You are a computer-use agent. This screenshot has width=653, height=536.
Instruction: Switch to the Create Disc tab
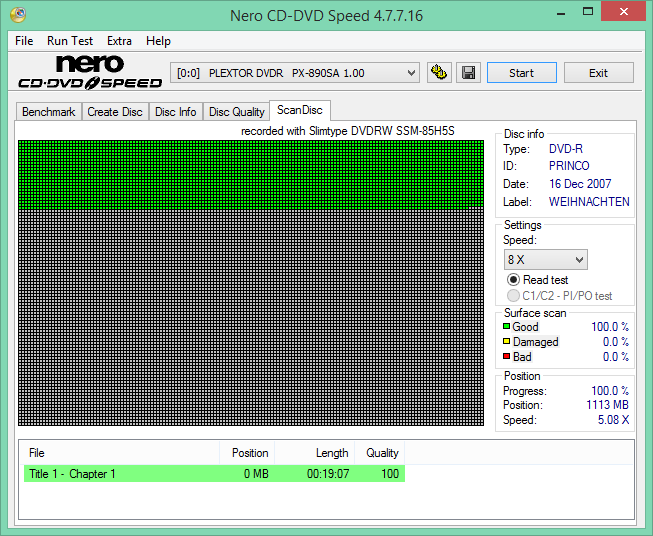pos(115,112)
